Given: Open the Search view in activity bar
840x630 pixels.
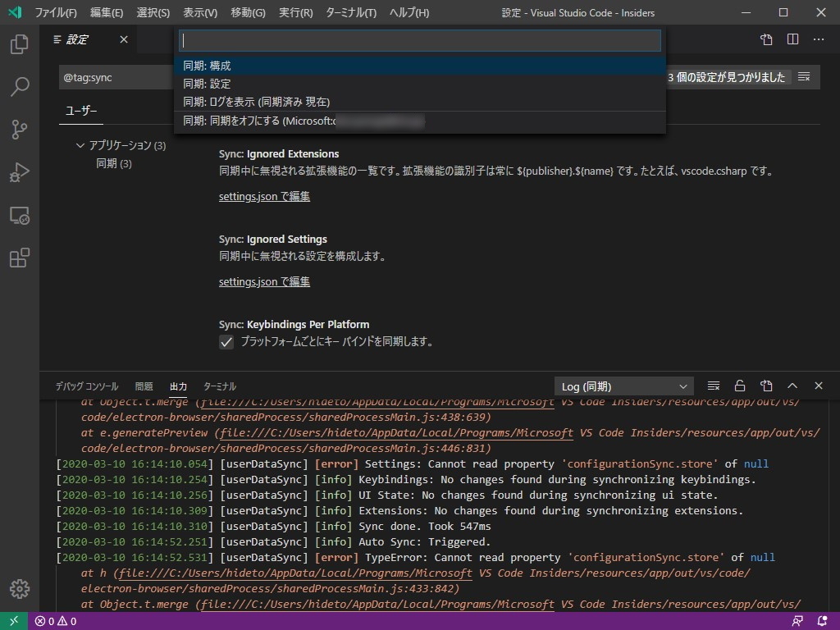Looking at the screenshot, I should [20, 86].
